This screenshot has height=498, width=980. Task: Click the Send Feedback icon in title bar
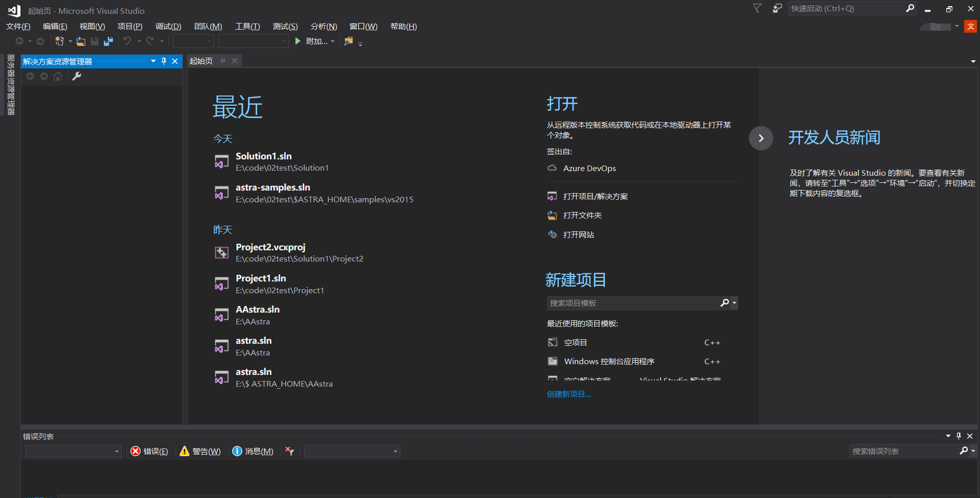point(777,8)
